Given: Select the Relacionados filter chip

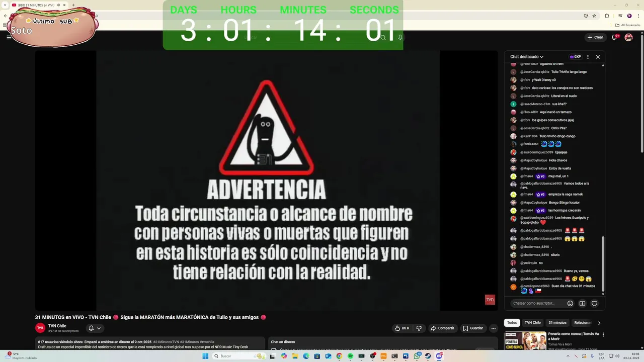Looking at the screenshot, I should [582, 323].
